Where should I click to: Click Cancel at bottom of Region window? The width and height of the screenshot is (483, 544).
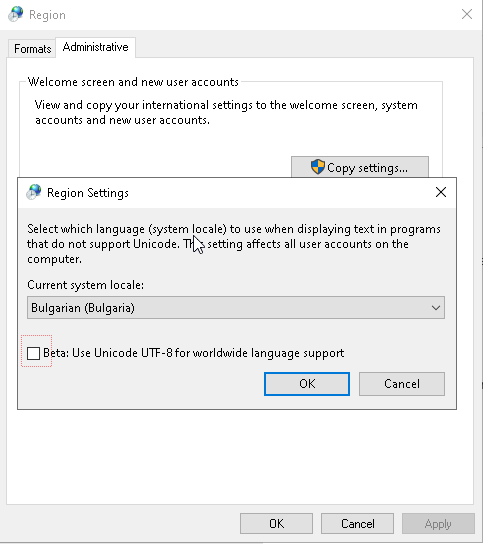click(x=357, y=524)
